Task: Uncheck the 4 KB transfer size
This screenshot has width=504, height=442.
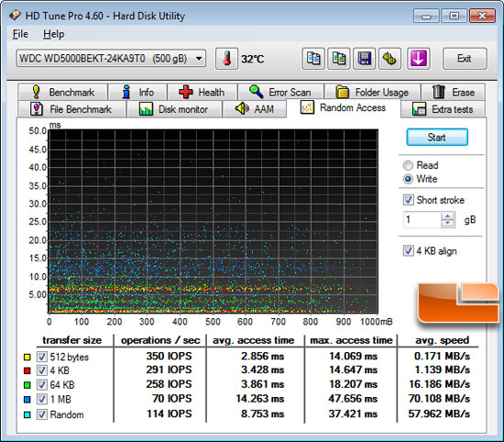Action: [41, 370]
